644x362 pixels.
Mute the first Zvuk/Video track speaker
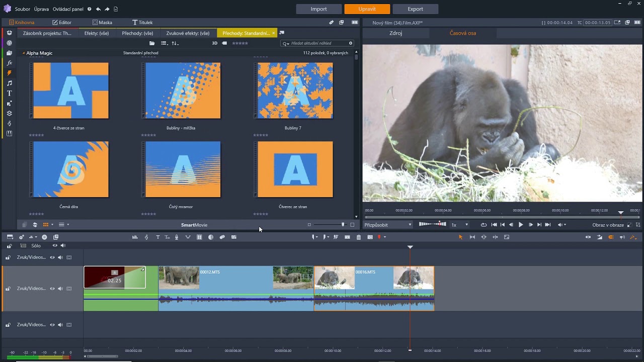pyautogui.click(x=60, y=257)
